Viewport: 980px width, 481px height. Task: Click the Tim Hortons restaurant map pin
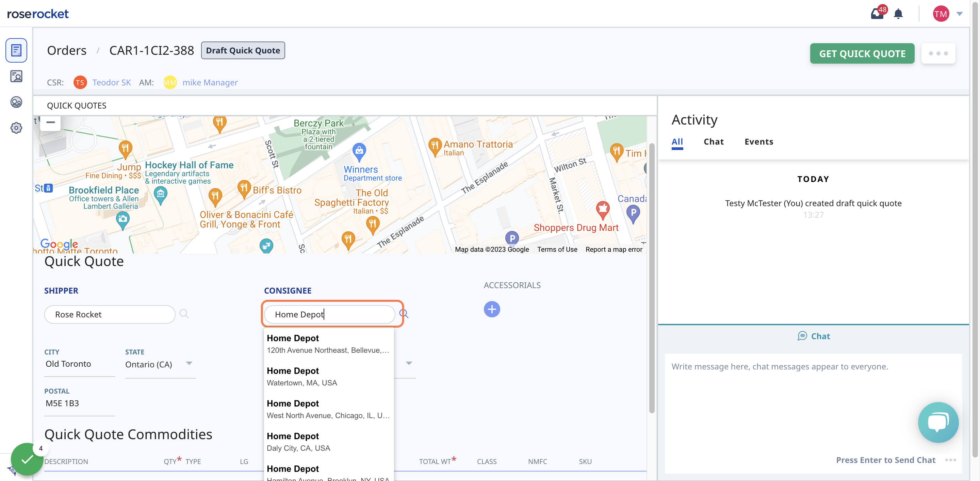(x=616, y=153)
